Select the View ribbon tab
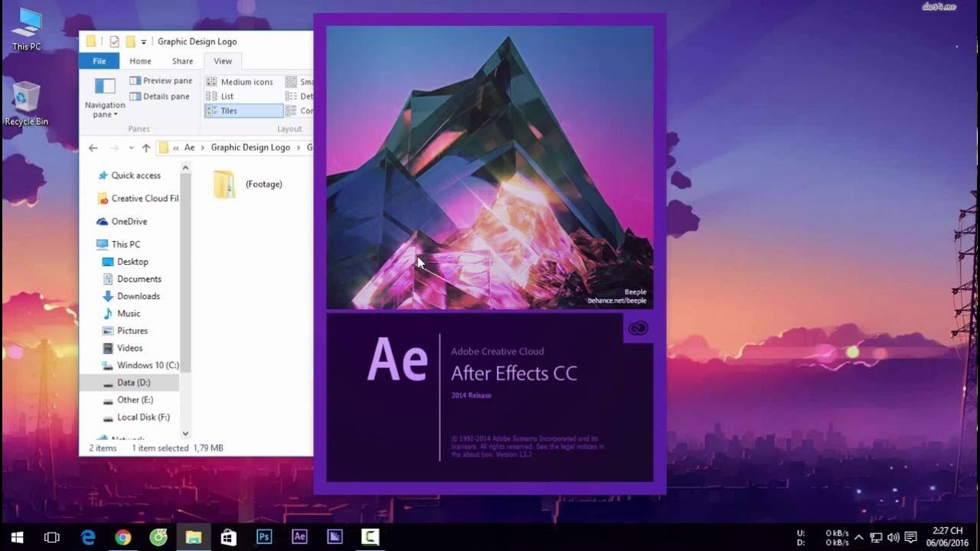980x551 pixels. coord(223,61)
